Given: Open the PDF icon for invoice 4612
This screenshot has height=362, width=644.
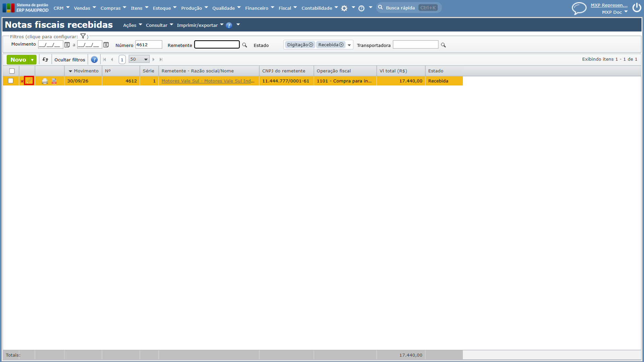Looking at the screenshot, I should pos(54,81).
